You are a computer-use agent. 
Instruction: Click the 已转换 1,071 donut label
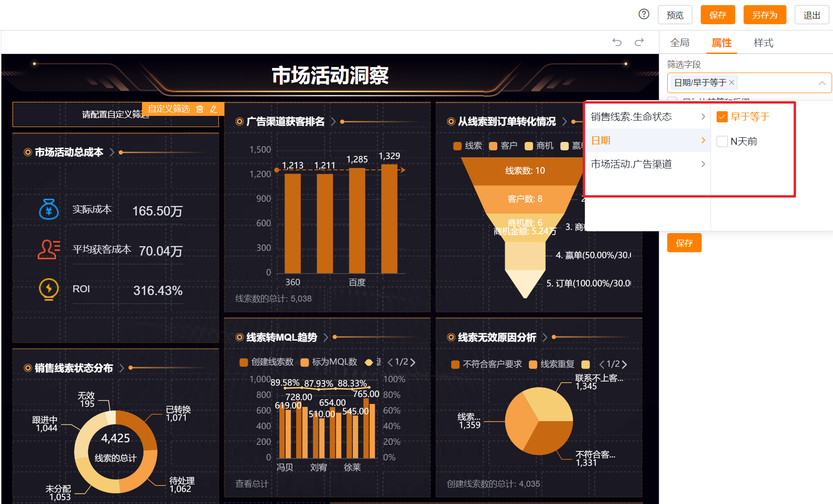[x=178, y=413]
